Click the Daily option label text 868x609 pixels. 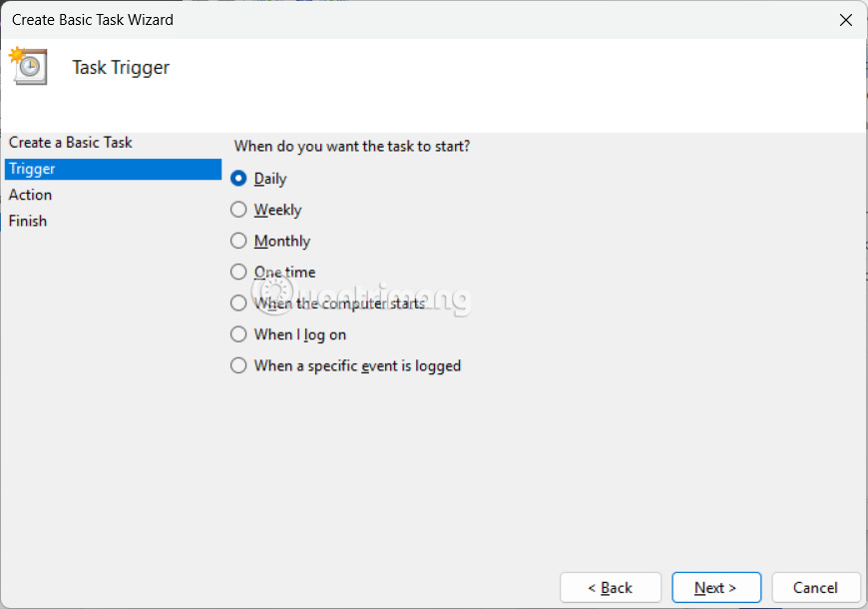click(x=269, y=179)
